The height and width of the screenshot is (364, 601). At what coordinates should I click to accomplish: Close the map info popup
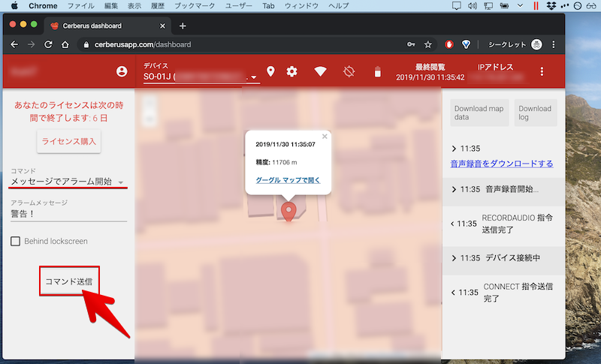[x=325, y=137]
